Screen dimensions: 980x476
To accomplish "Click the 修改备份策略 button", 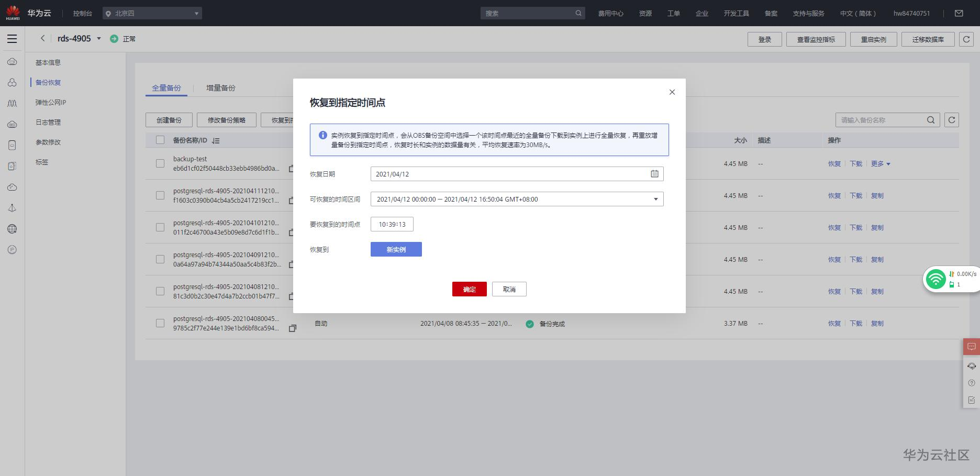I will point(227,120).
